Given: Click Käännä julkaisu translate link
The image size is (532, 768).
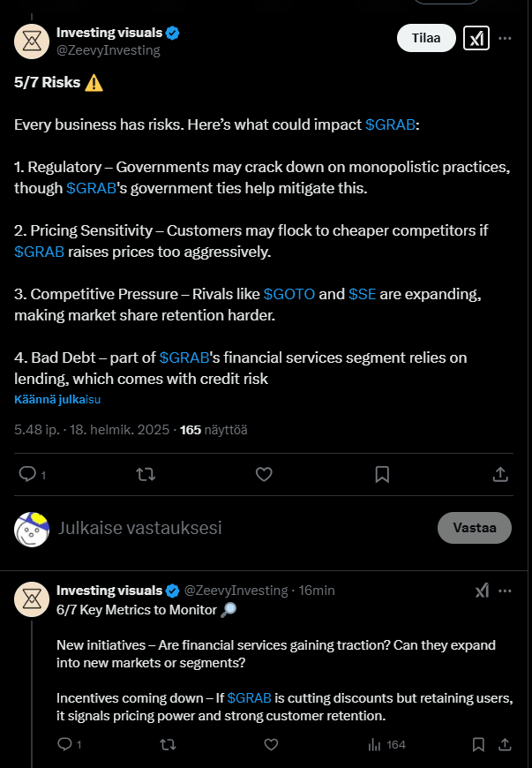Looking at the screenshot, I should click(x=57, y=399).
